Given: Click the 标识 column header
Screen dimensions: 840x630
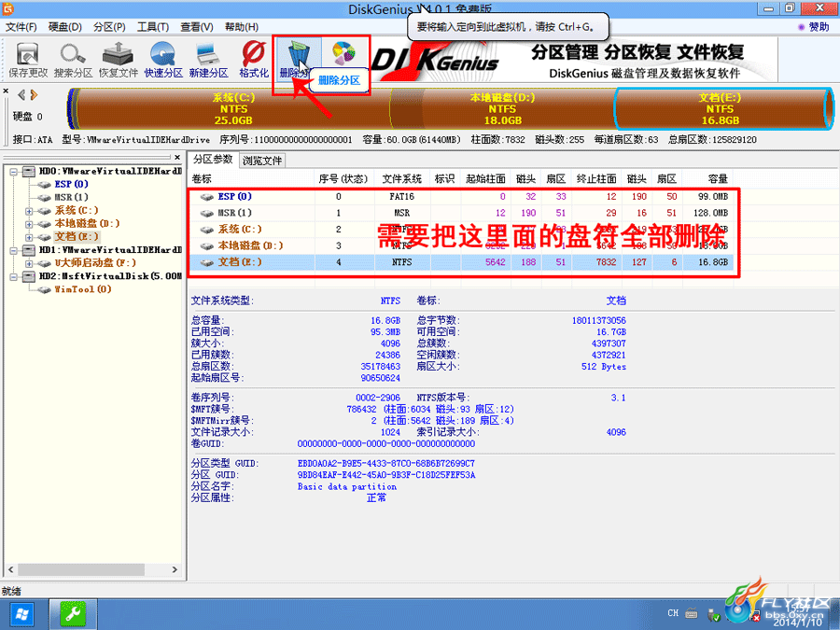Looking at the screenshot, I should (x=444, y=179).
